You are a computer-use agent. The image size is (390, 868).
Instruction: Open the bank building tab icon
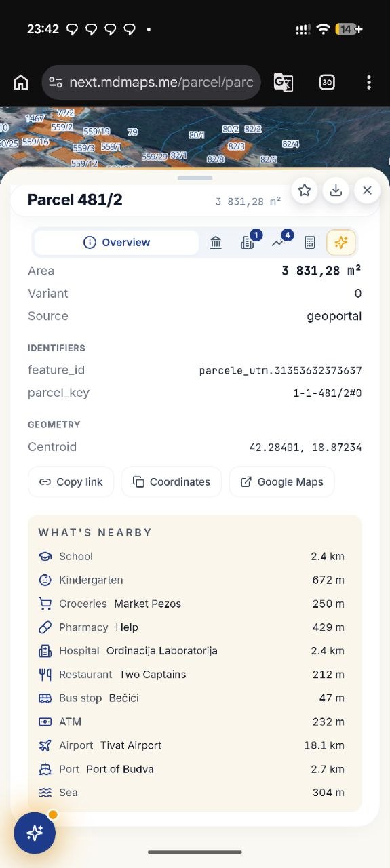coord(216,242)
